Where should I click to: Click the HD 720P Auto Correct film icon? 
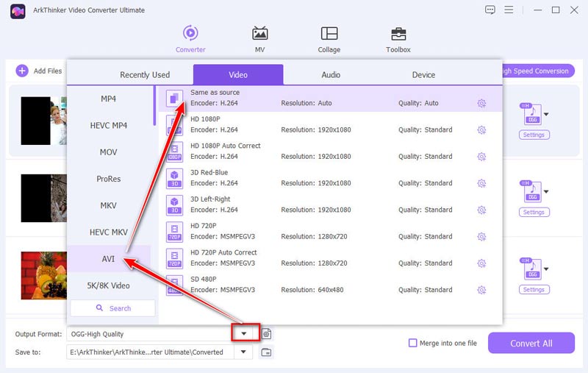click(x=174, y=258)
